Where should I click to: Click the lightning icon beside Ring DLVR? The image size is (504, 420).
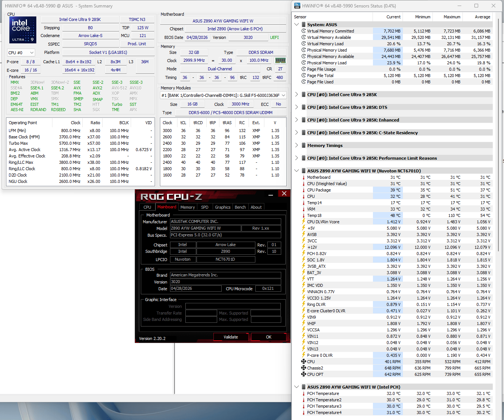(x=304, y=304)
